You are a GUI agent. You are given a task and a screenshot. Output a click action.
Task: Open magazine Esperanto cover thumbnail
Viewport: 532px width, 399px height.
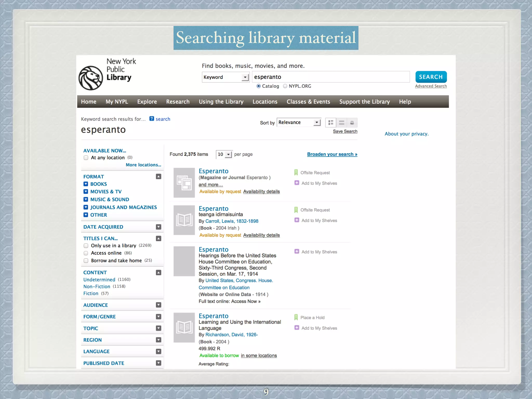tap(184, 183)
